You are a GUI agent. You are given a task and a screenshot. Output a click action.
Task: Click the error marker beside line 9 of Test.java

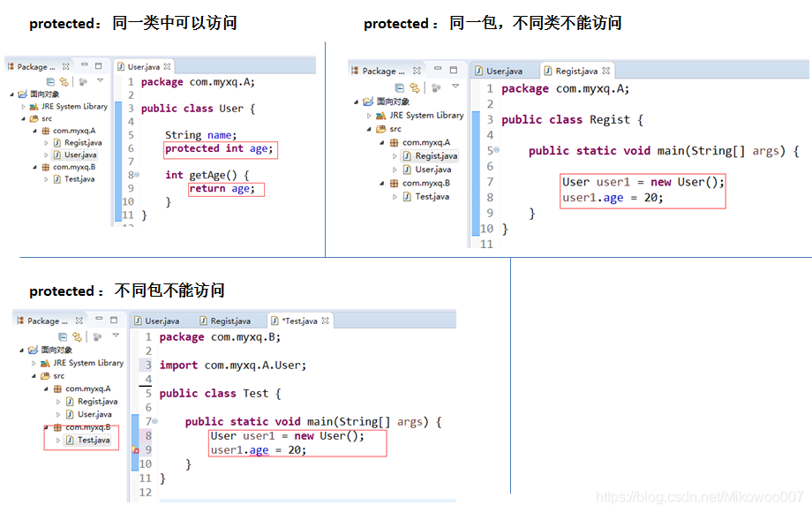point(135,449)
